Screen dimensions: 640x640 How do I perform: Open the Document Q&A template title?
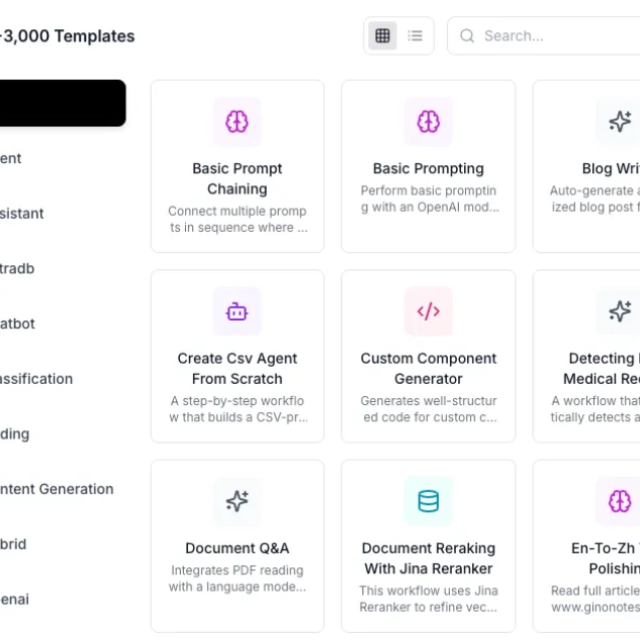pos(237,548)
